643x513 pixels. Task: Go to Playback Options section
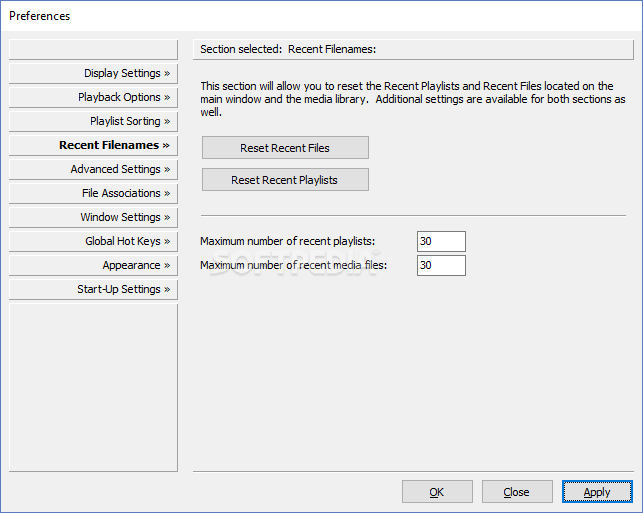tap(93, 97)
